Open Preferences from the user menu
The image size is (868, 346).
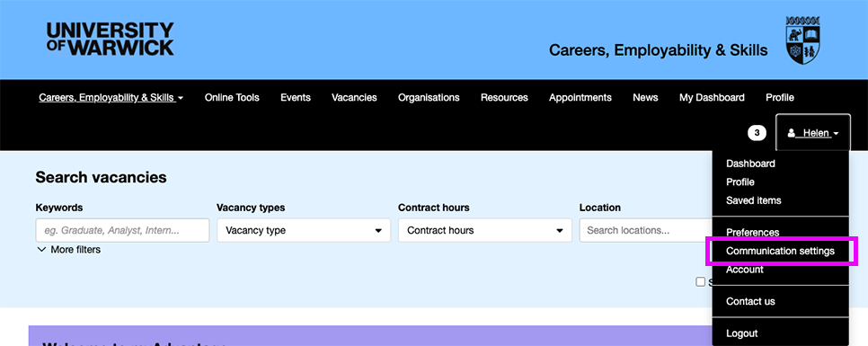click(752, 233)
